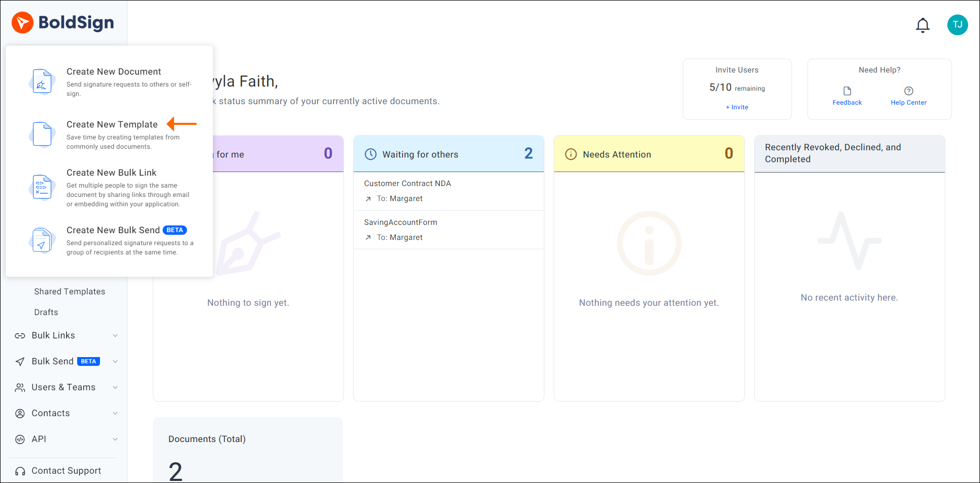
Task: Click 'To: Margaret' under Customer Contract NDA
Action: pos(399,199)
